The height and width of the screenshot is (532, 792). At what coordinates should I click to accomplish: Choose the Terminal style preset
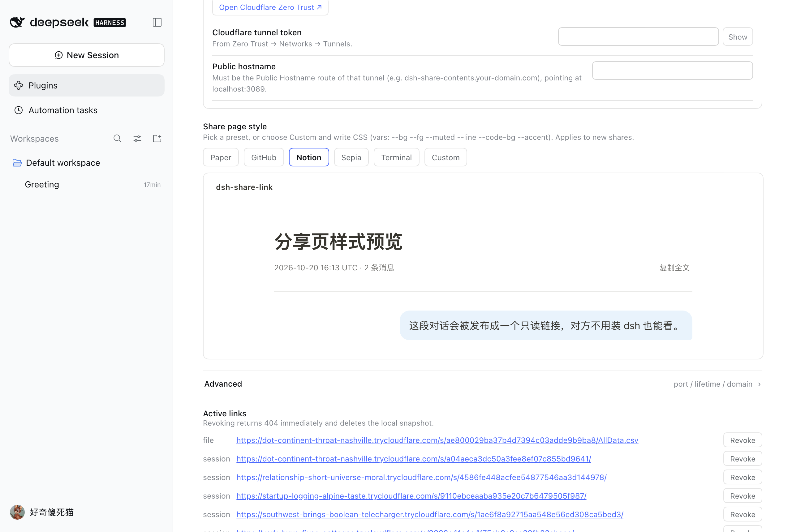(396, 157)
